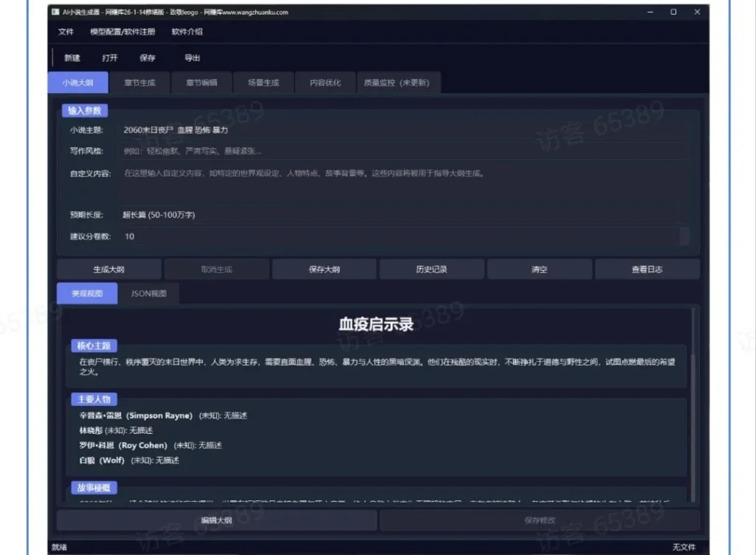Click the 保存 toolbar button
This screenshot has height=555, width=756.
tap(148, 58)
